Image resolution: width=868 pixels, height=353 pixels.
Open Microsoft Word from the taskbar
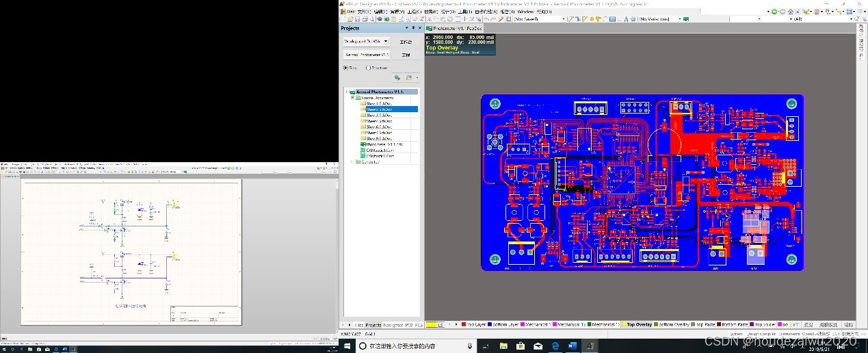tap(572, 346)
